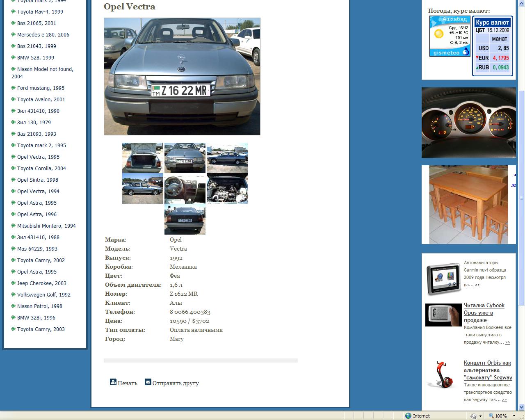
Task: Open the front-view thumbnail with the license plate
Action: (185, 158)
